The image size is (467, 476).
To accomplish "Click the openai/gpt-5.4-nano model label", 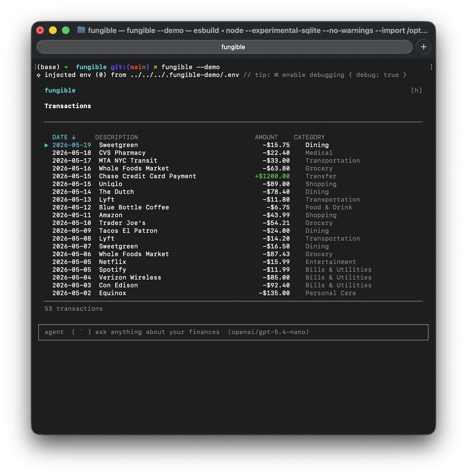I will tap(268, 332).
